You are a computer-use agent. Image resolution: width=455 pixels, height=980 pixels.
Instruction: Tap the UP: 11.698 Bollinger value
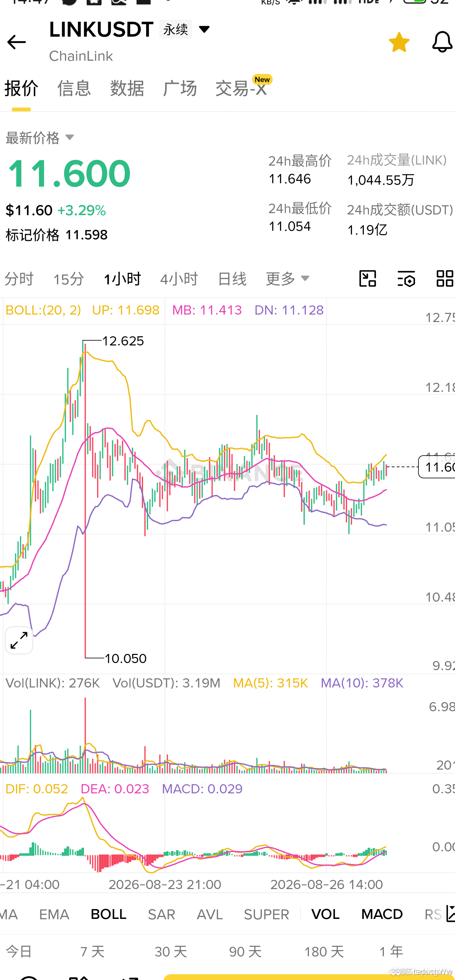coord(126,310)
